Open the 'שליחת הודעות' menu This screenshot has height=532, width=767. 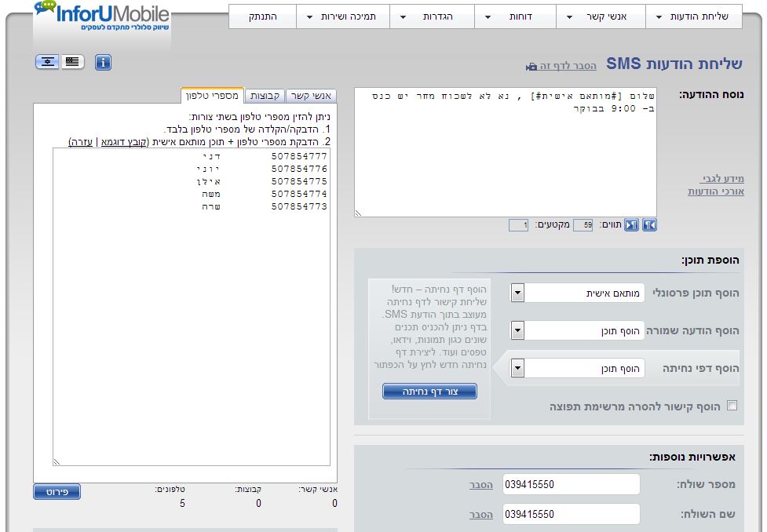tap(693, 16)
